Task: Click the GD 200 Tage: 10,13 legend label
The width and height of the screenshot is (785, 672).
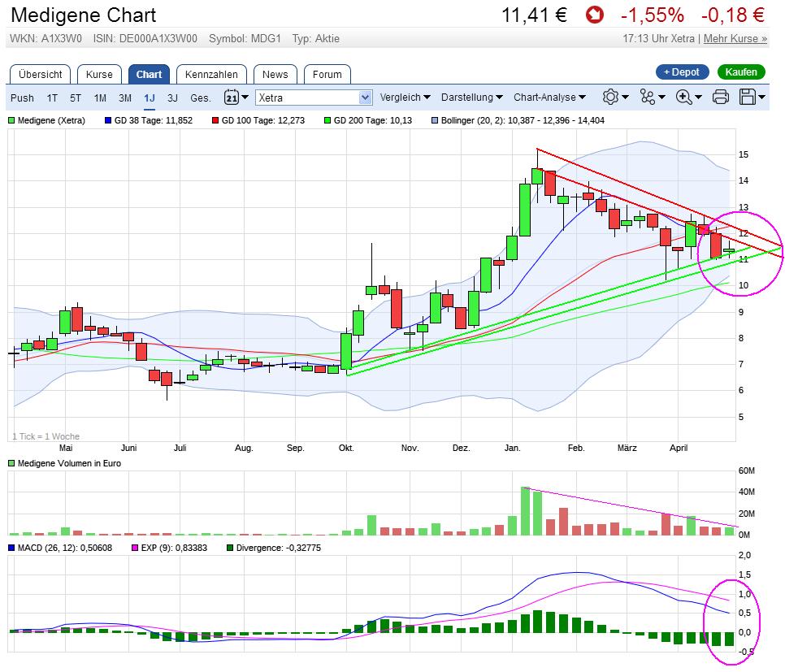Action: pyautogui.click(x=373, y=120)
